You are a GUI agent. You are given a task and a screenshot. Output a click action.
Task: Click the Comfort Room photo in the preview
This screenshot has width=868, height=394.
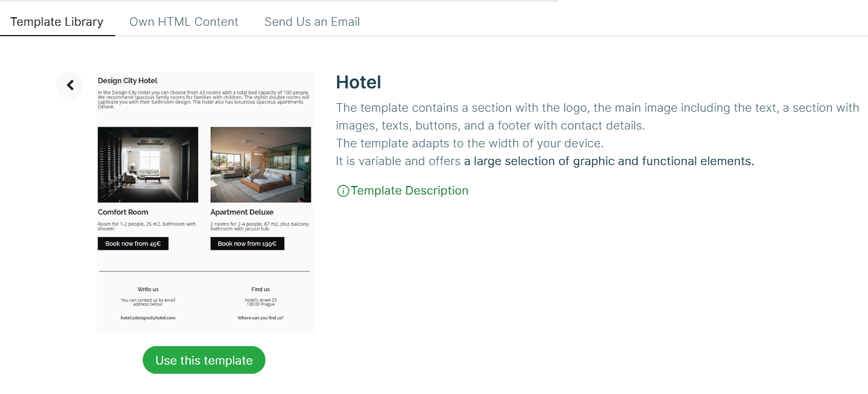[x=148, y=164]
